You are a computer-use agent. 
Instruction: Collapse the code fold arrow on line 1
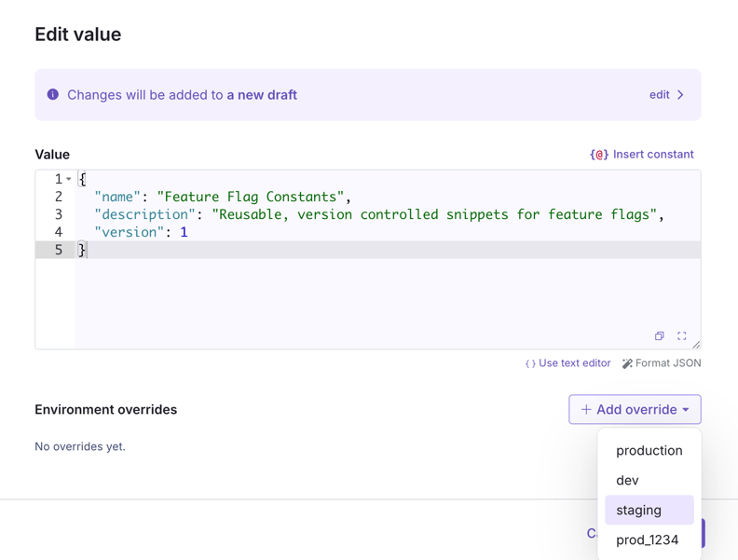pos(69,179)
